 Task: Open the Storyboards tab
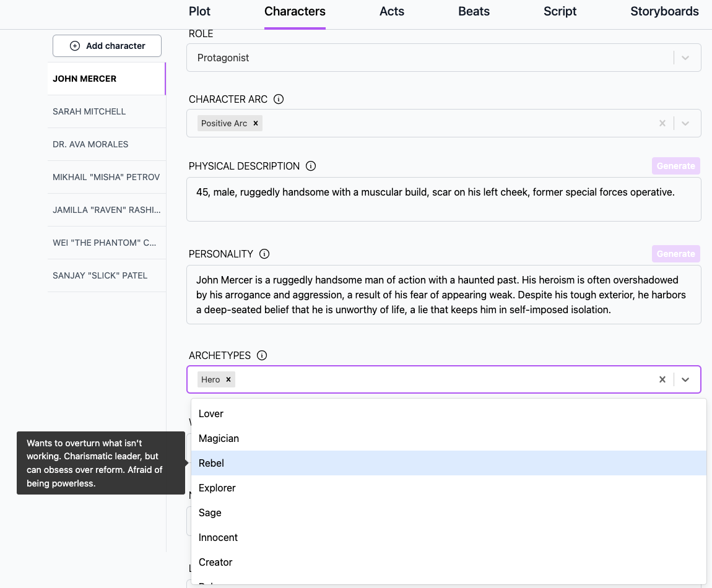tap(664, 11)
